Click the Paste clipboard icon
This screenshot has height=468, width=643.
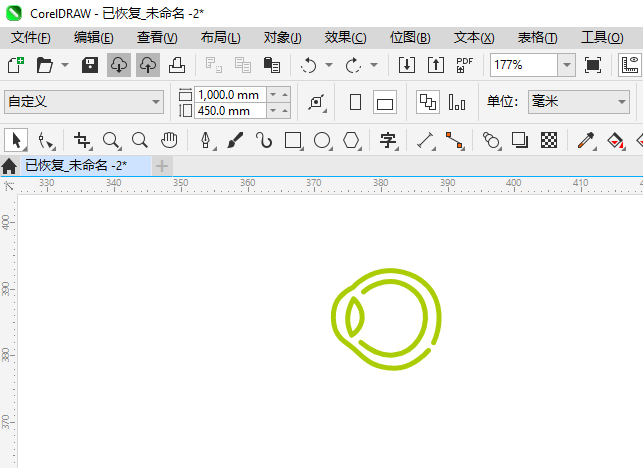point(272,65)
